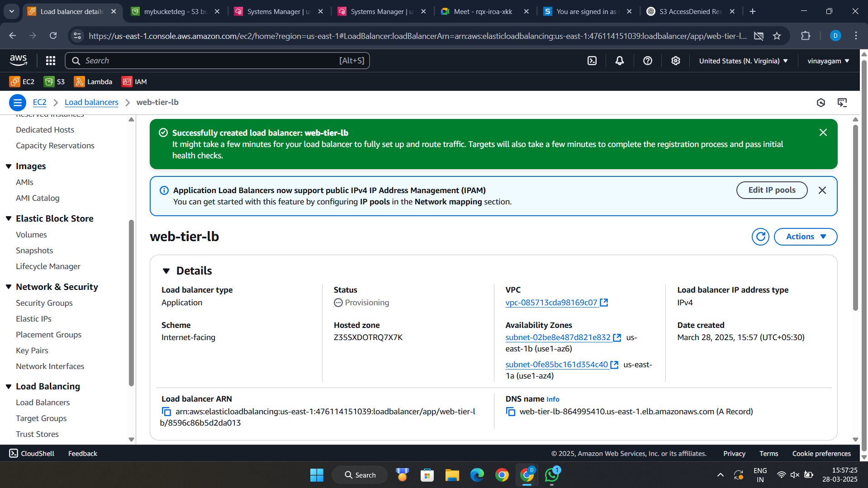
Task: Show hidden system tray icons
Action: [x=720, y=475]
